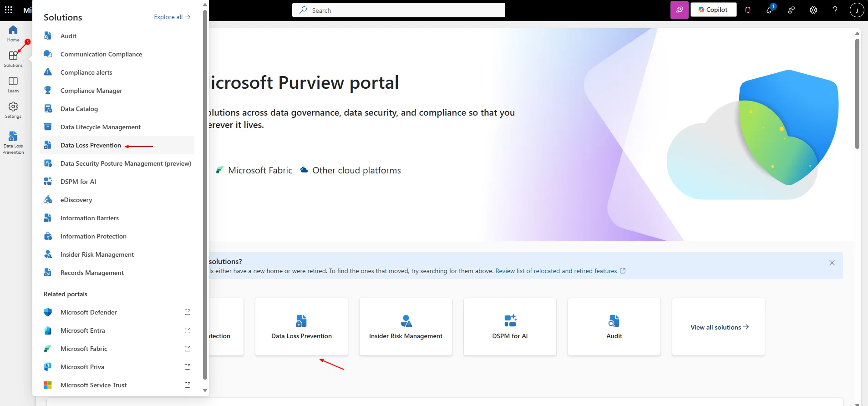Click into the Search box
868x406 pixels.
tap(399, 10)
